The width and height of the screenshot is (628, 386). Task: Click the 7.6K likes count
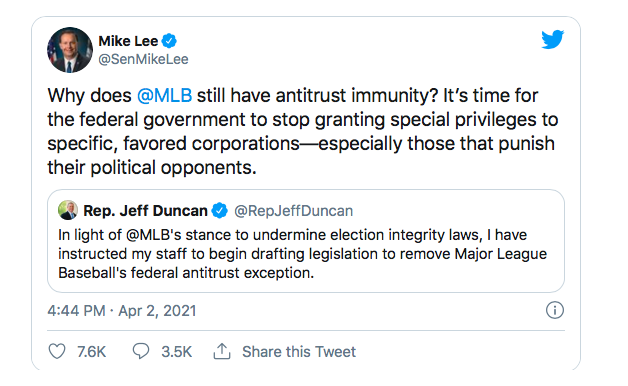tap(91, 352)
